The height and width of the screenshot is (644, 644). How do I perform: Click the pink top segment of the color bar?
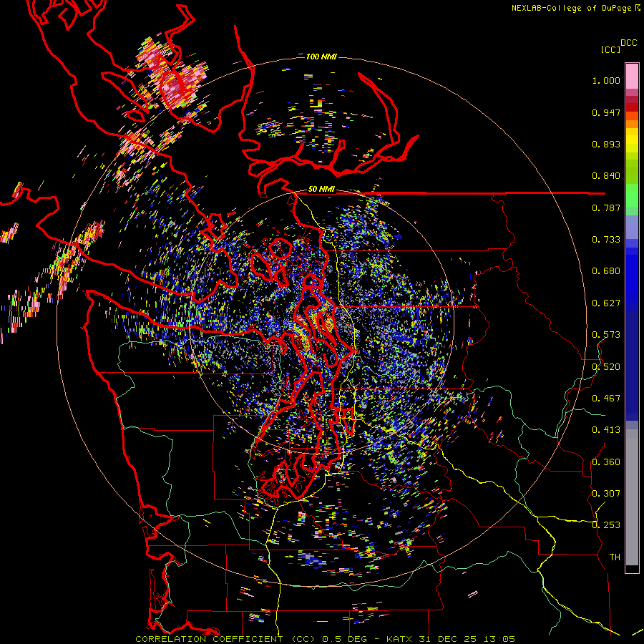tap(632, 76)
